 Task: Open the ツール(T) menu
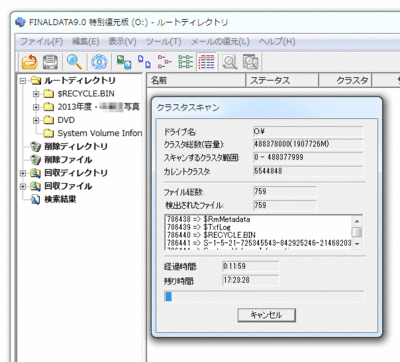point(163,42)
